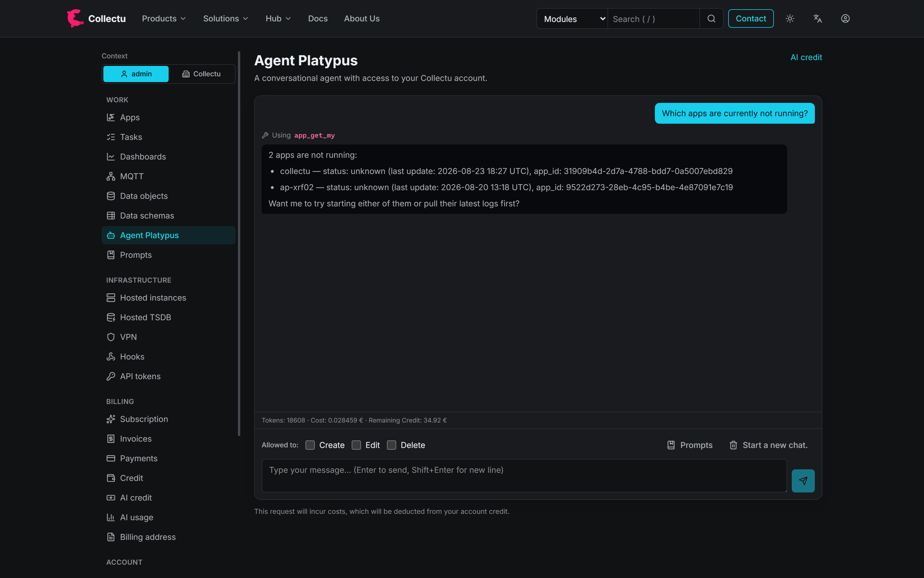Open Apps in the sidebar
924x578 pixels.
pyautogui.click(x=168, y=117)
